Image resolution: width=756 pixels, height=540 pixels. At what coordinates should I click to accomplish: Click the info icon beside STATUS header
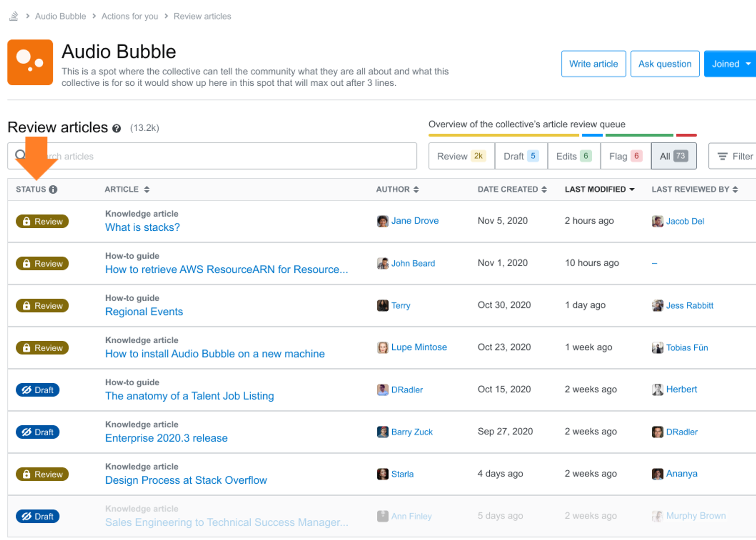pyautogui.click(x=53, y=190)
